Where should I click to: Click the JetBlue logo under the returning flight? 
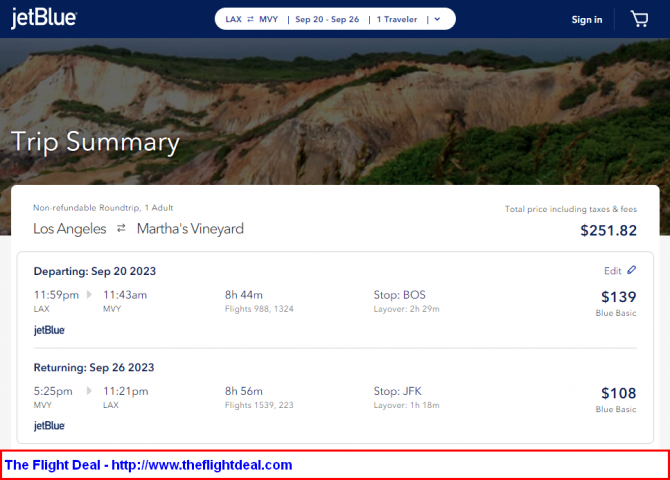coord(49,426)
